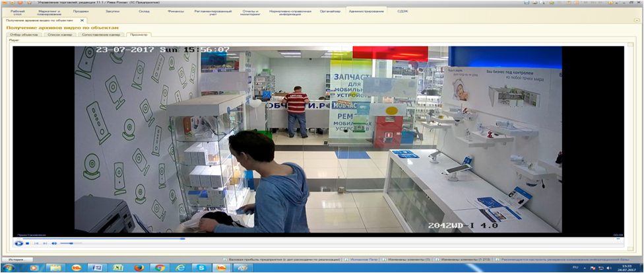
Task: Click the Save icon in title toolbar
Action: (527, 3)
